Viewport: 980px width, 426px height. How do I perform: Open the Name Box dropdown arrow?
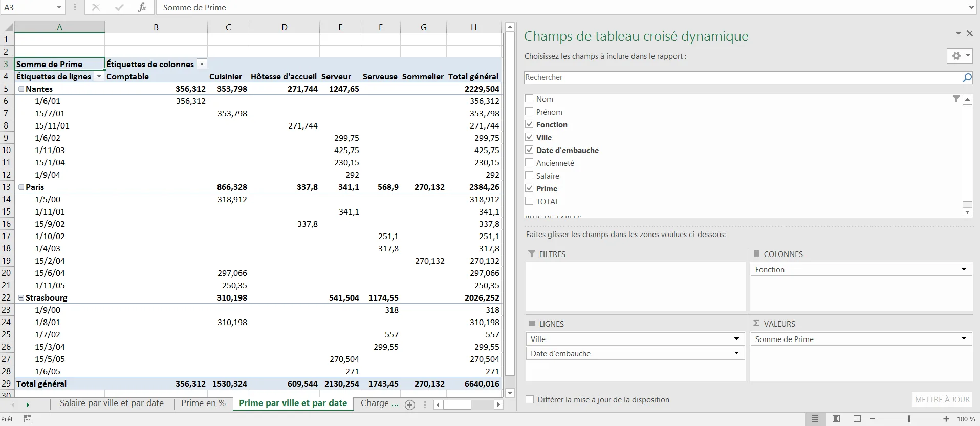(59, 7)
